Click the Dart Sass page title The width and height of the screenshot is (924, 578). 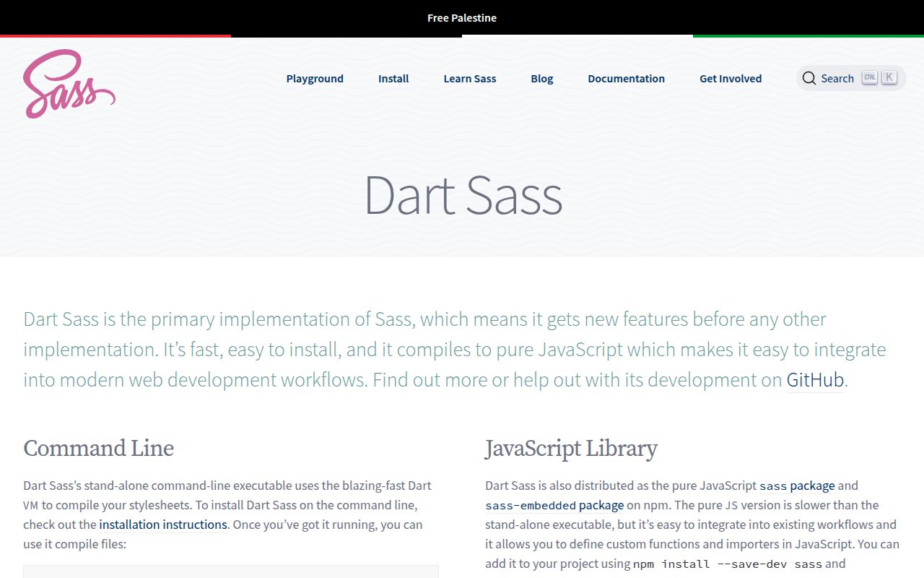click(x=463, y=195)
